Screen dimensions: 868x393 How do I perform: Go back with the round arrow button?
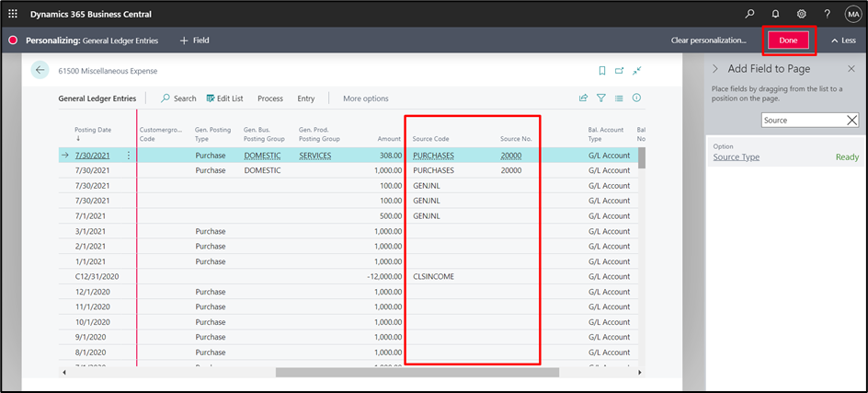40,70
